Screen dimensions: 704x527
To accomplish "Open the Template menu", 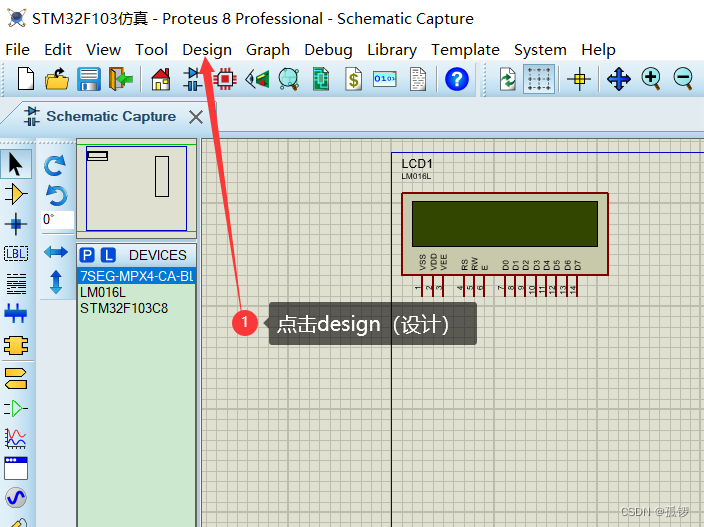I will coord(466,50).
